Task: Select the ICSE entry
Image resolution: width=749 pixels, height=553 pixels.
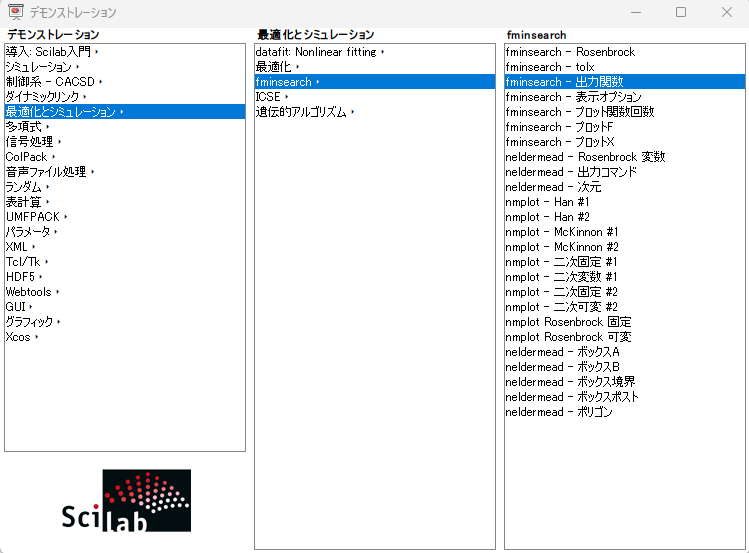Action: tap(268, 97)
